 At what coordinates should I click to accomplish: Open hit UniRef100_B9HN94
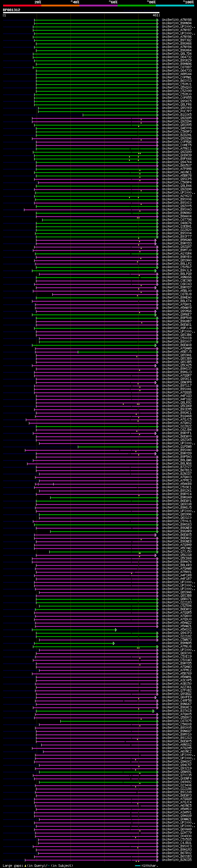click(176, 23)
